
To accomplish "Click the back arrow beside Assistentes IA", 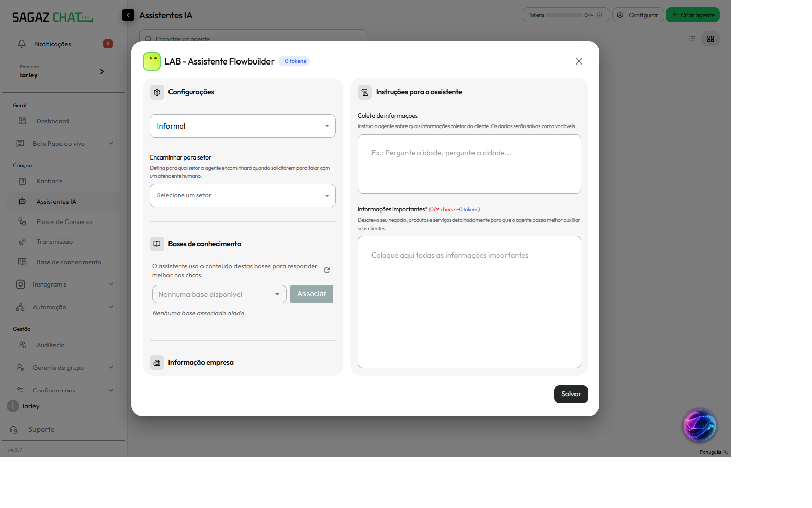I will click(x=128, y=15).
